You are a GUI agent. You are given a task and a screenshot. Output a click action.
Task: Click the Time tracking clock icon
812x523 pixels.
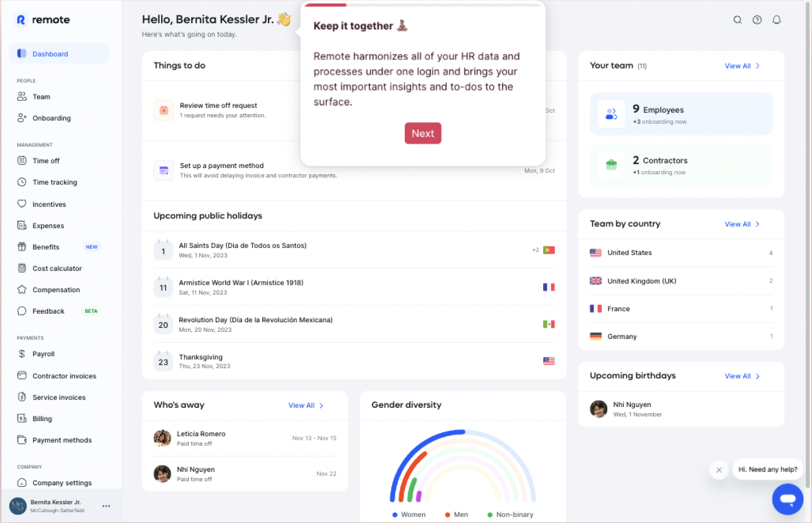22,182
